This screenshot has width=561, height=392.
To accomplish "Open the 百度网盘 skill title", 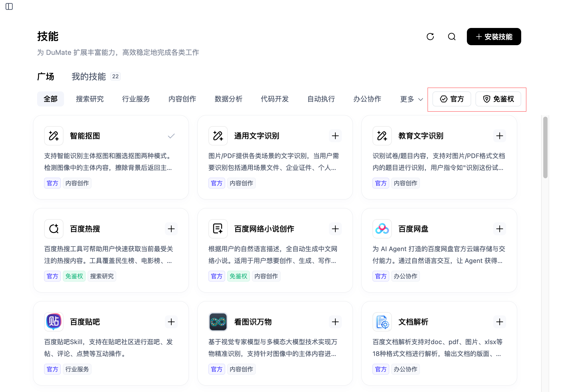I will pos(413,229).
